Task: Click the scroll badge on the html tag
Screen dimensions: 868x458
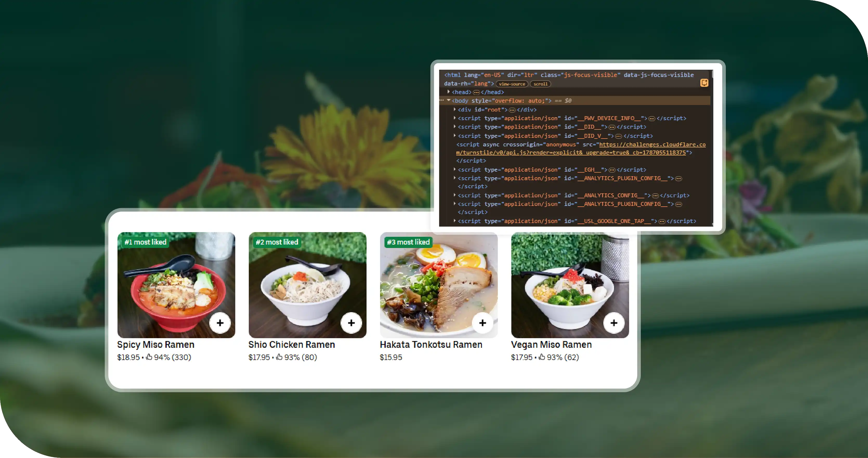Action: tap(540, 84)
